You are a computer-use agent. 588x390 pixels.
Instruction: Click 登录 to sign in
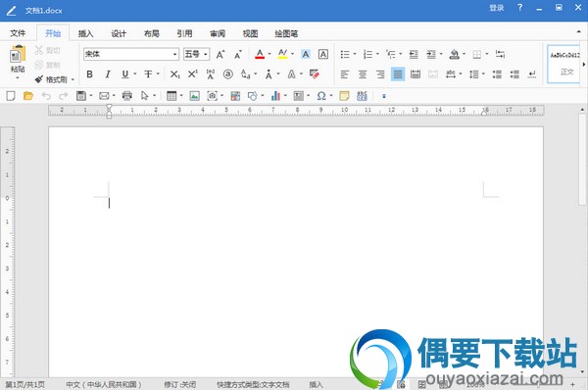[497, 8]
